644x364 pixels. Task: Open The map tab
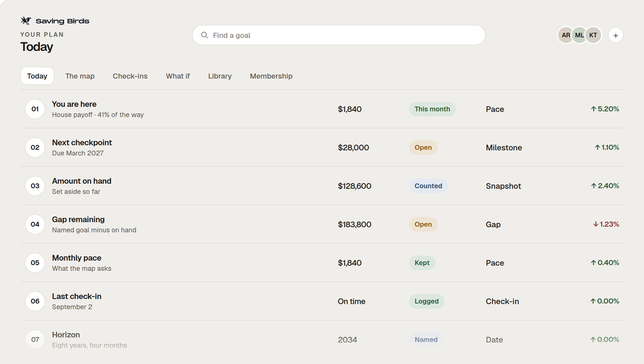(x=80, y=76)
